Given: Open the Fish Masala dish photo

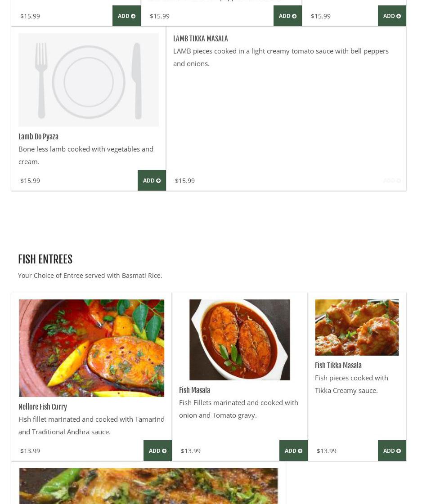Looking at the screenshot, I should click(x=239, y=339).
